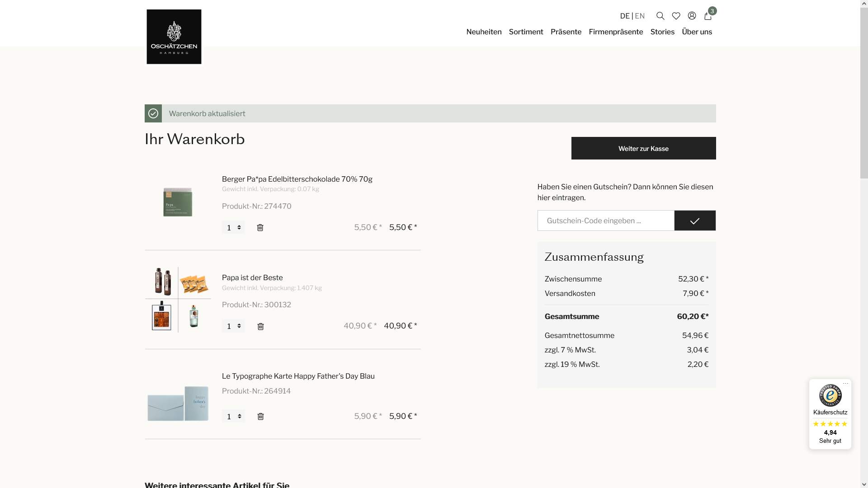Select Produkt-Nr.: 264914 text
This screenshot has height=488, width=868.
pyautogui.click(x=256, y=391)
